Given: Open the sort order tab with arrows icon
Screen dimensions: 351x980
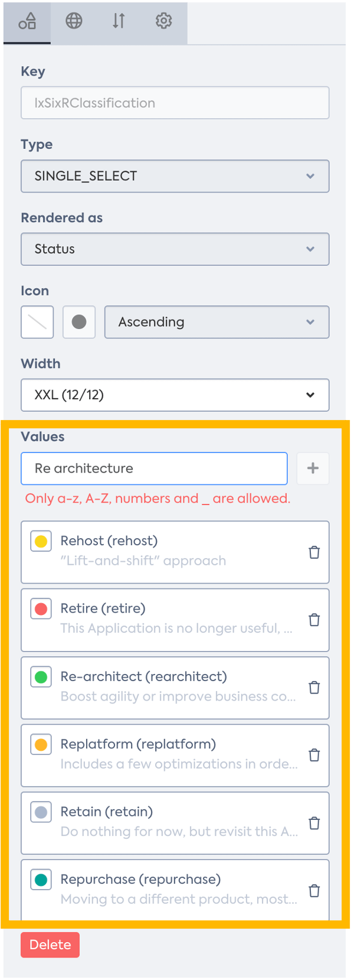Looking at the screenshot, I should 118,21.
